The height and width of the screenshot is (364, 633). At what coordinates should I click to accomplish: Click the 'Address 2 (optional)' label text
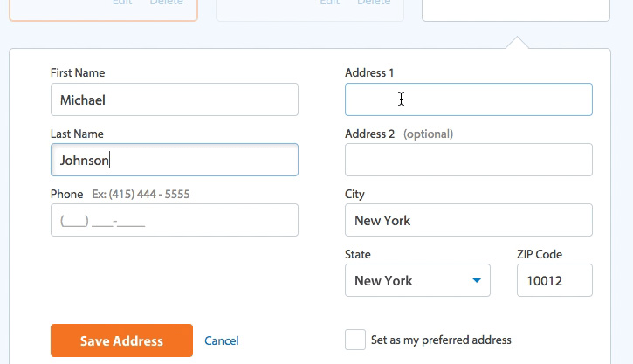[399, 134]
